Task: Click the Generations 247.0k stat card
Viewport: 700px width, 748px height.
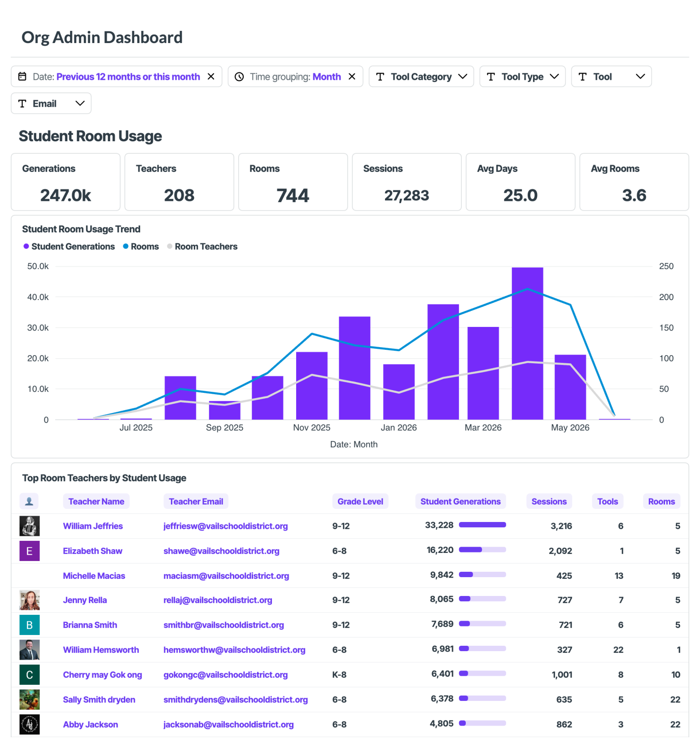Action: (66, 182)
